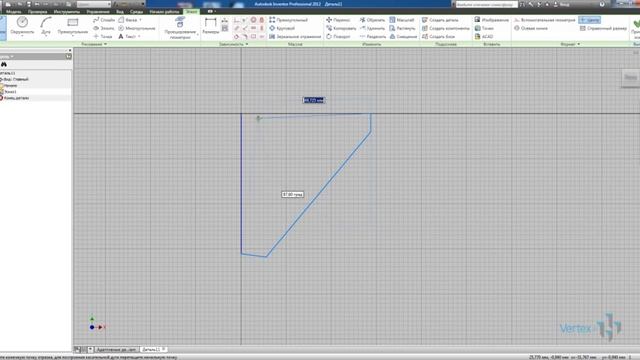The height and width of the screenshot is (360, 640).
Task: Switch to the Эскиз tab
Action: coord(191,11)
